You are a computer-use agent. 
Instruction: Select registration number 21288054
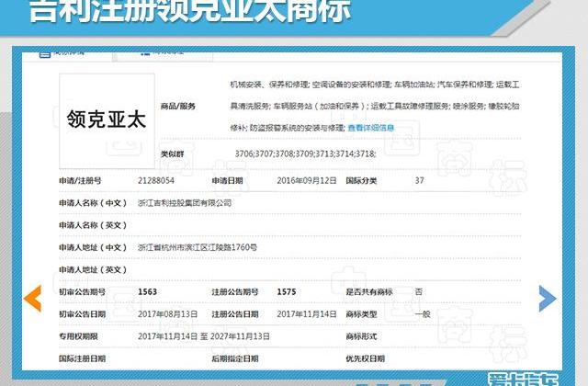point(156,181)
